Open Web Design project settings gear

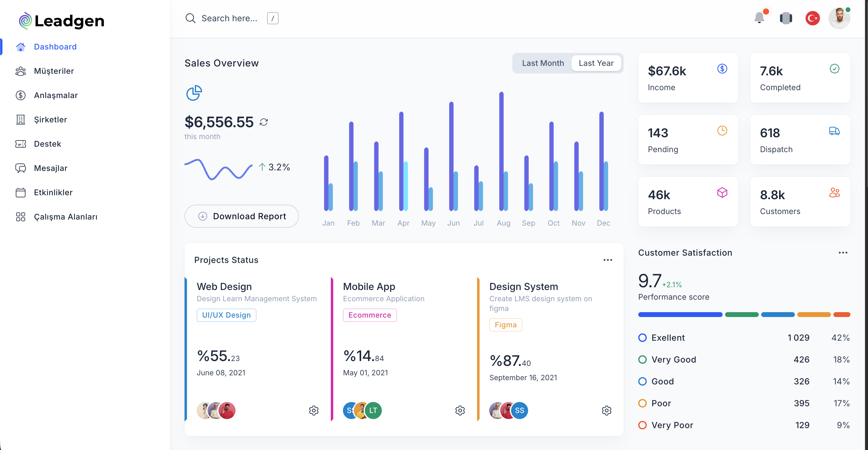tap(314, 410)
